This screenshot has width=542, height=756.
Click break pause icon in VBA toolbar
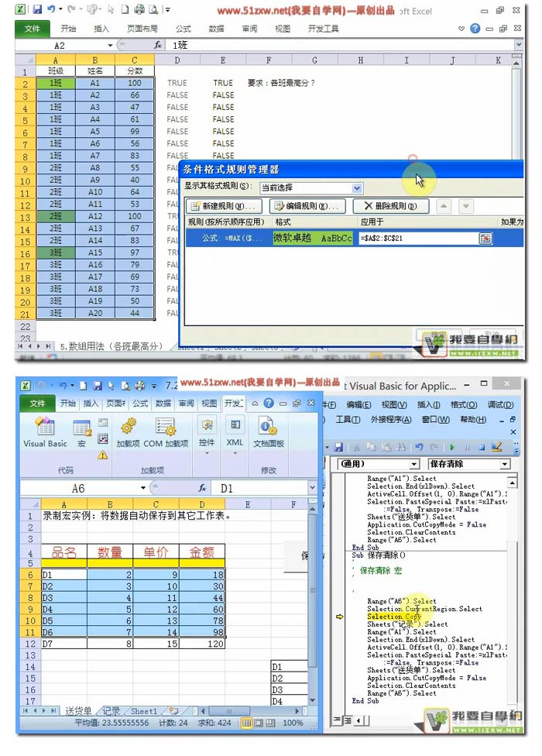[x=466, y=447]
